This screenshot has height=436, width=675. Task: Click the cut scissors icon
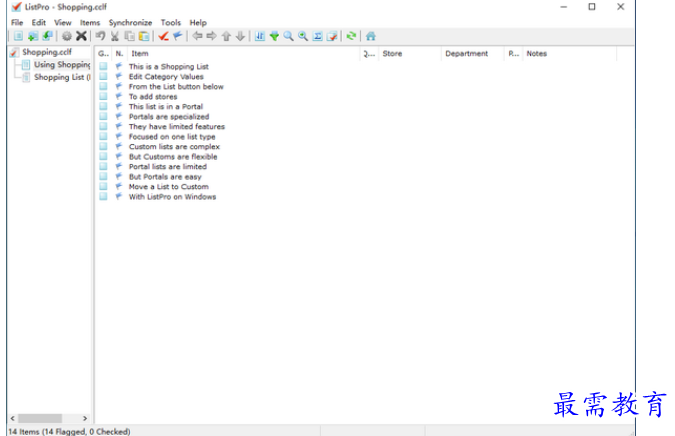[115, 36]
